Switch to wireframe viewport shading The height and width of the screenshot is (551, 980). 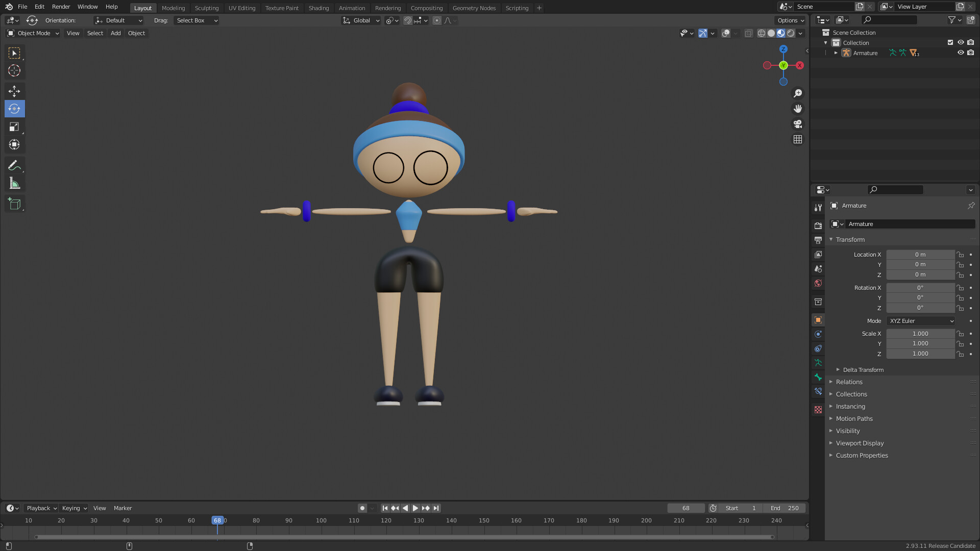(761, 33)
